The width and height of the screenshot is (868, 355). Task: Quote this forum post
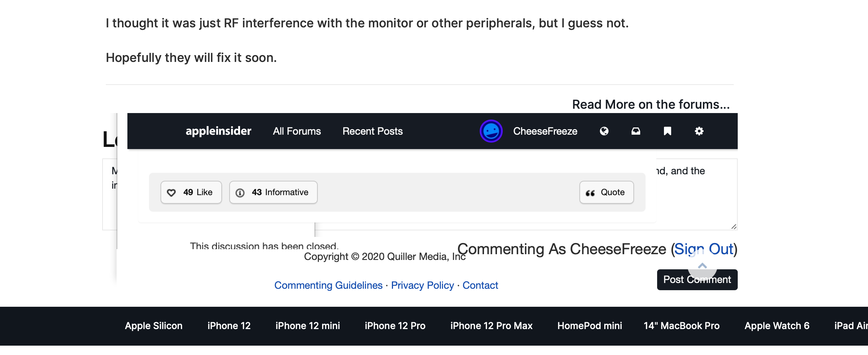click(x=606, y=192)
